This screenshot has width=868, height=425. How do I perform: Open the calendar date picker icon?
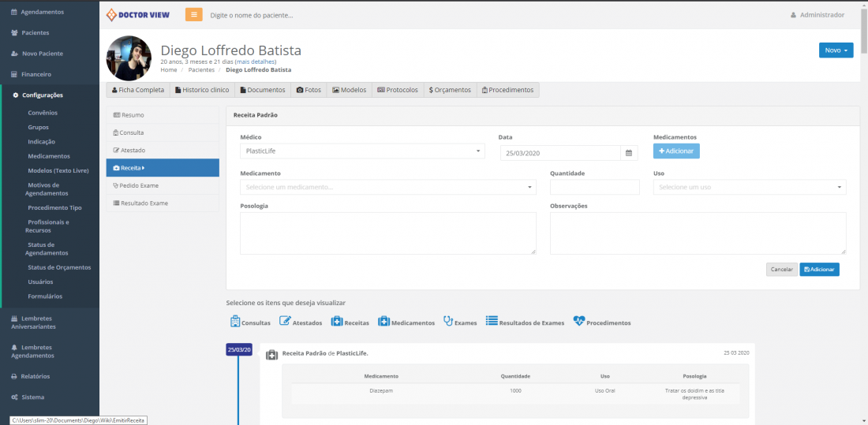(x=629, y=153)
